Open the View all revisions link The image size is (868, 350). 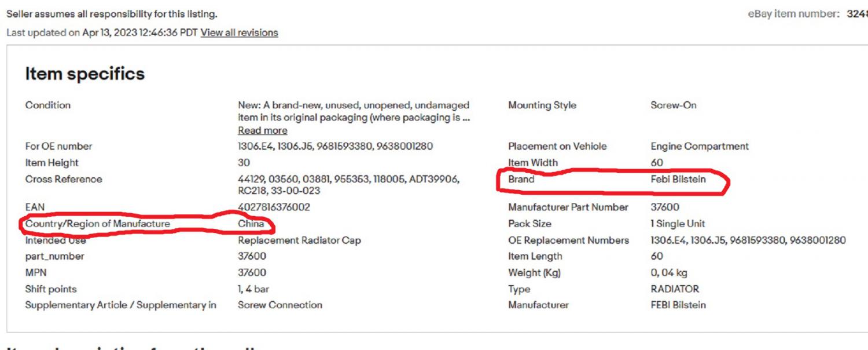[239, 32]
